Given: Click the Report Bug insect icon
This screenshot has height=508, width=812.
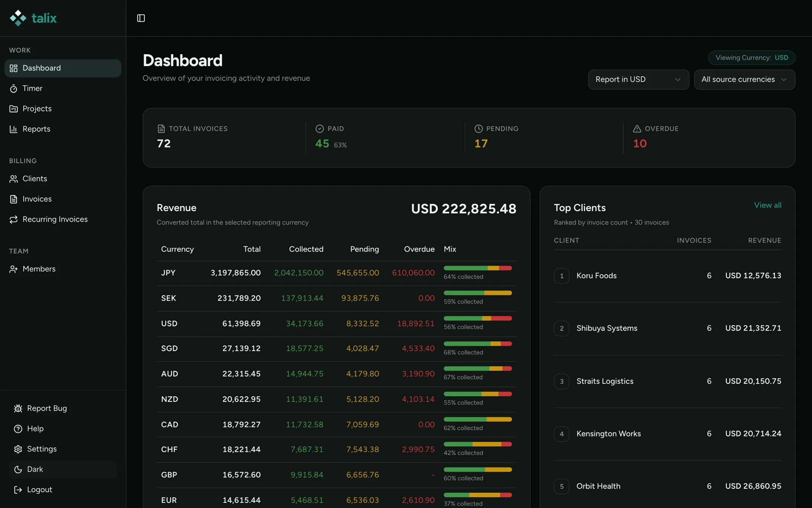Looking at the screenshot, I should pos(18,408).
